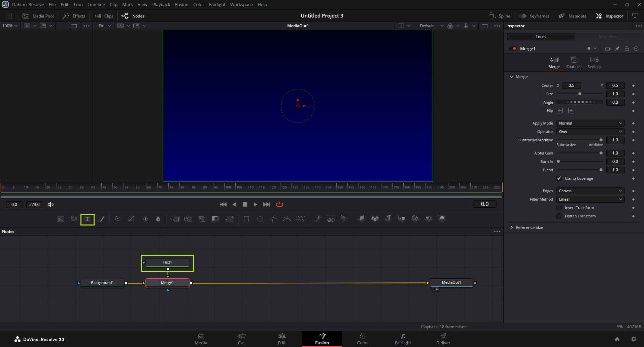Switch to the Channels tab in Inspector
Screen dimensions: 644x347
(x=574, y=63)
